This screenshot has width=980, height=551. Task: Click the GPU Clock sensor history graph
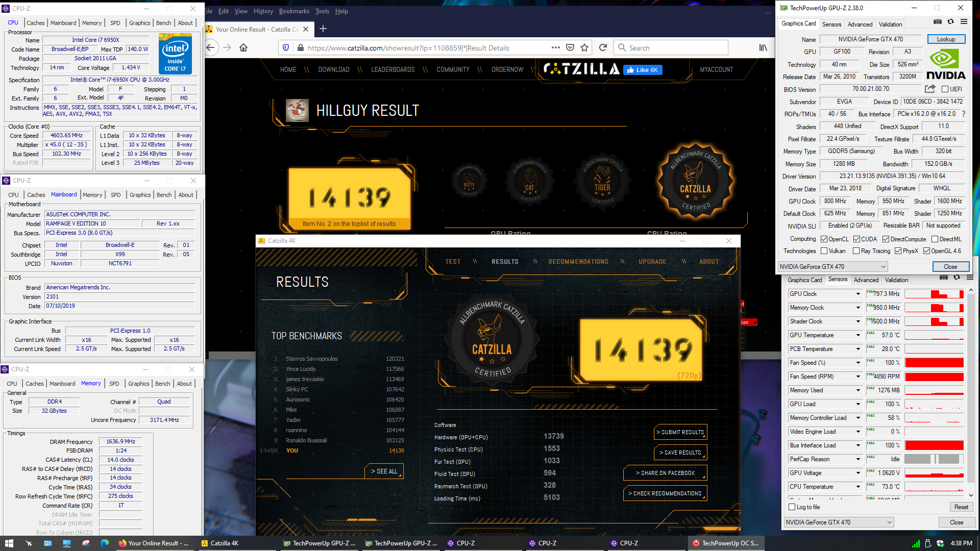[x=934, y=294]
